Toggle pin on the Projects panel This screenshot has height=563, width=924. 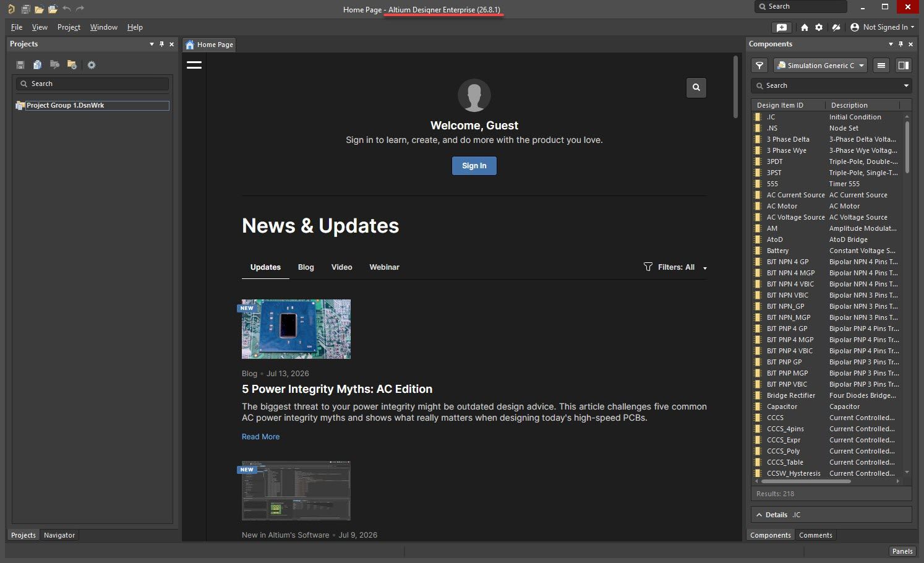(161, 44)
